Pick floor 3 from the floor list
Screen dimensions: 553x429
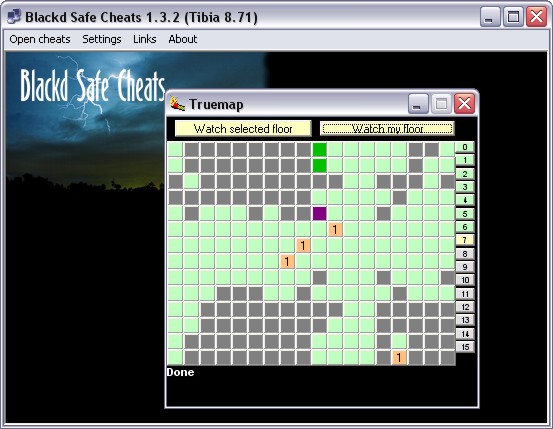coord(465,187)
